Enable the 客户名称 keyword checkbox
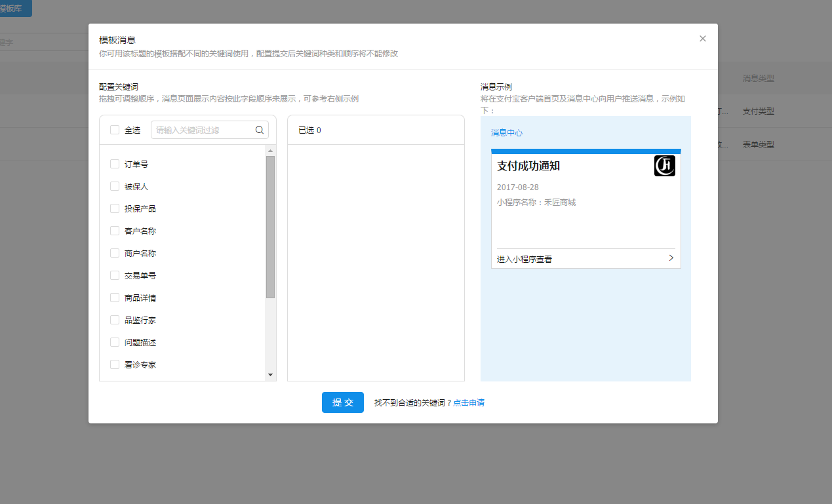 (115, 231)
